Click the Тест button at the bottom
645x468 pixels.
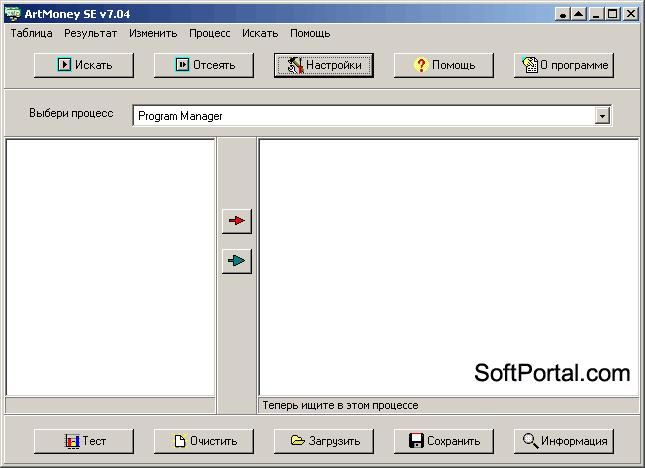[x=84, y=441]
